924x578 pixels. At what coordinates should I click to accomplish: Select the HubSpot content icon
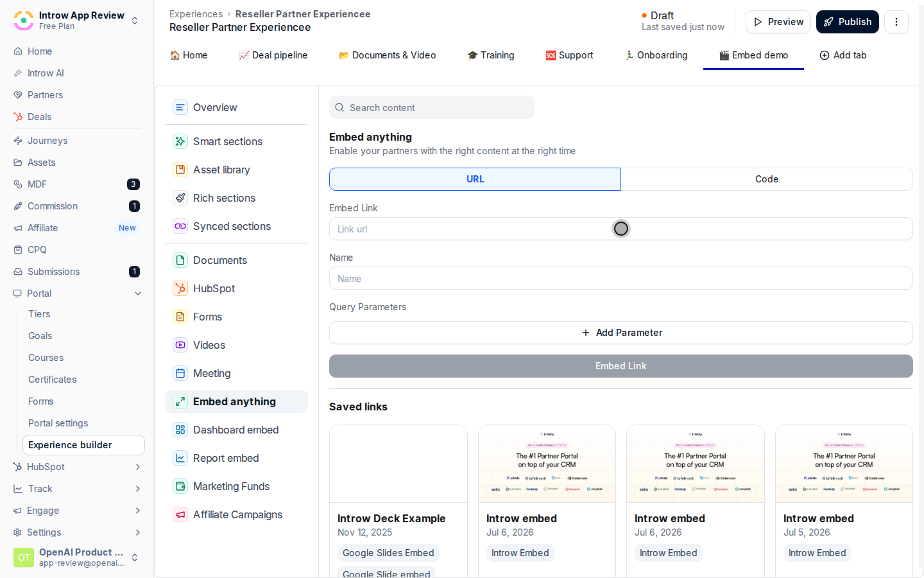(180, 288)
